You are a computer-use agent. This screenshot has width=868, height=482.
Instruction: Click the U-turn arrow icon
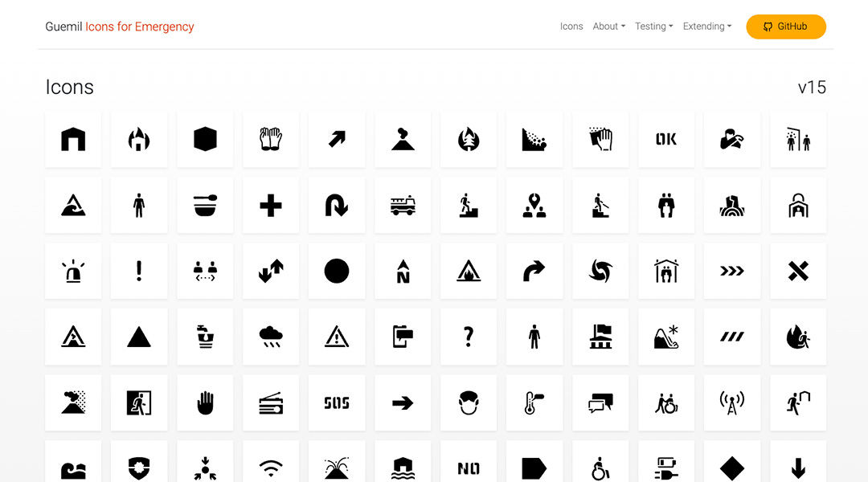point(337,206)
